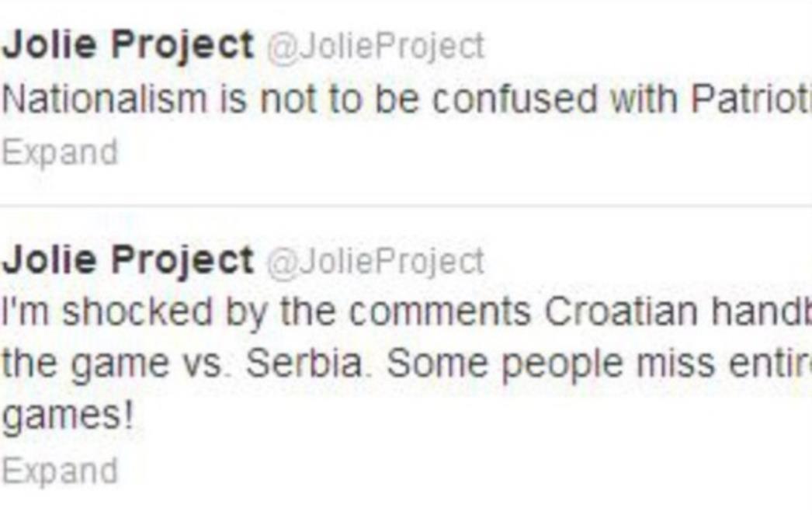The image size is (812, 515).
Task: Click the word "shocked" in second tweet
Action: coord(137,312)
